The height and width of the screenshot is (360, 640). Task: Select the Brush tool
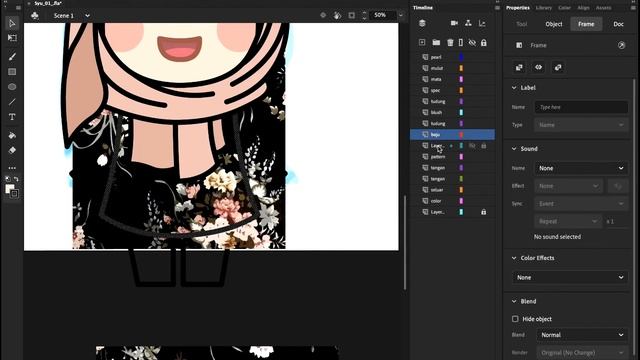[12, 56]
